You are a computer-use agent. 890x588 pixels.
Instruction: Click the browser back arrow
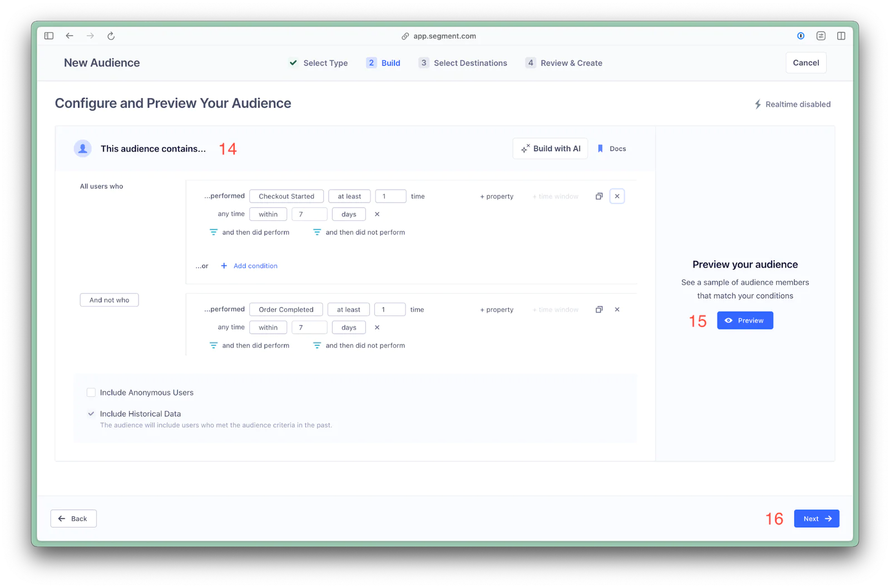click(x=70, y=36)
